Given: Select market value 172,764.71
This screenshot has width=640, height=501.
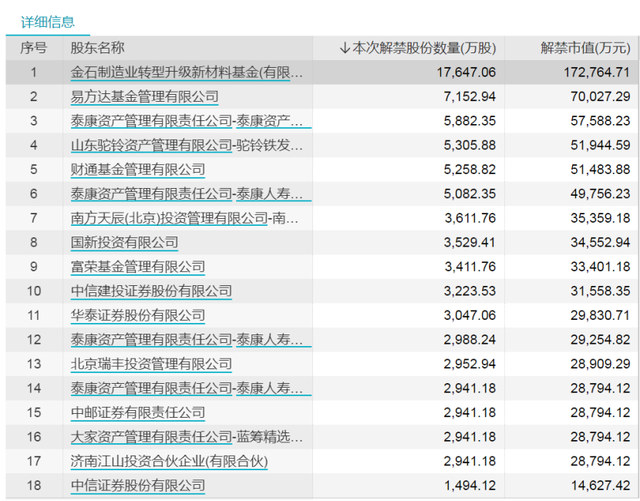Looking at the screenshot, I should 597,72.
